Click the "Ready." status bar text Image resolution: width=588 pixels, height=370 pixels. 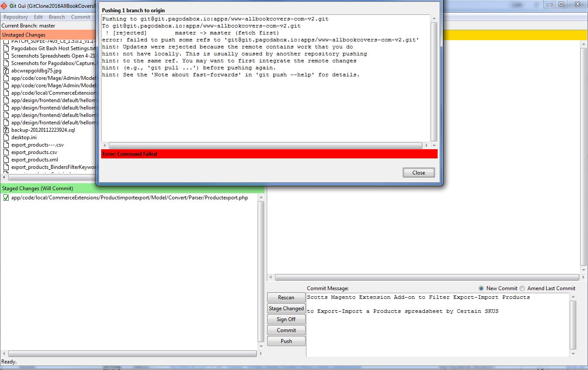click(x=9, y=362)
